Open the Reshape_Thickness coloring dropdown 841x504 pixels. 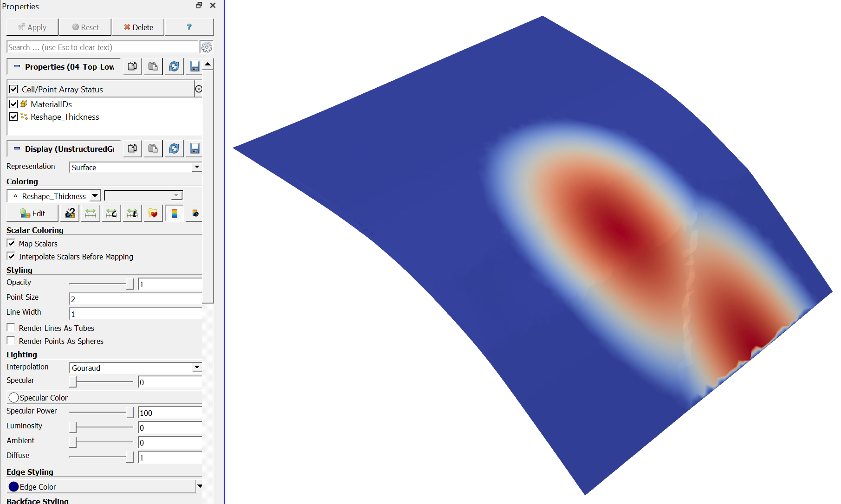pyautogui.click(x=95, y=195)
